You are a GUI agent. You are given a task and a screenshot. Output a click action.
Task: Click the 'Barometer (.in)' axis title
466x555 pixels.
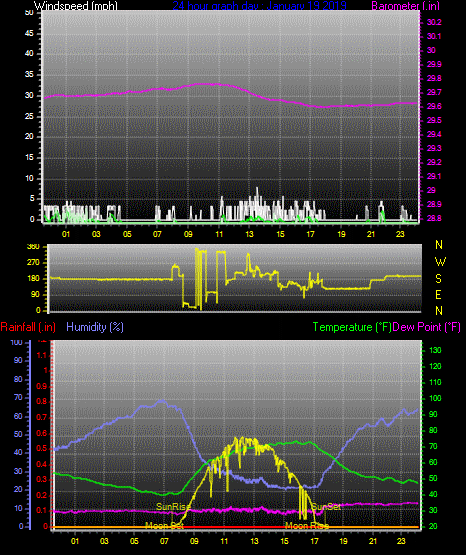[x=405, y=6]
